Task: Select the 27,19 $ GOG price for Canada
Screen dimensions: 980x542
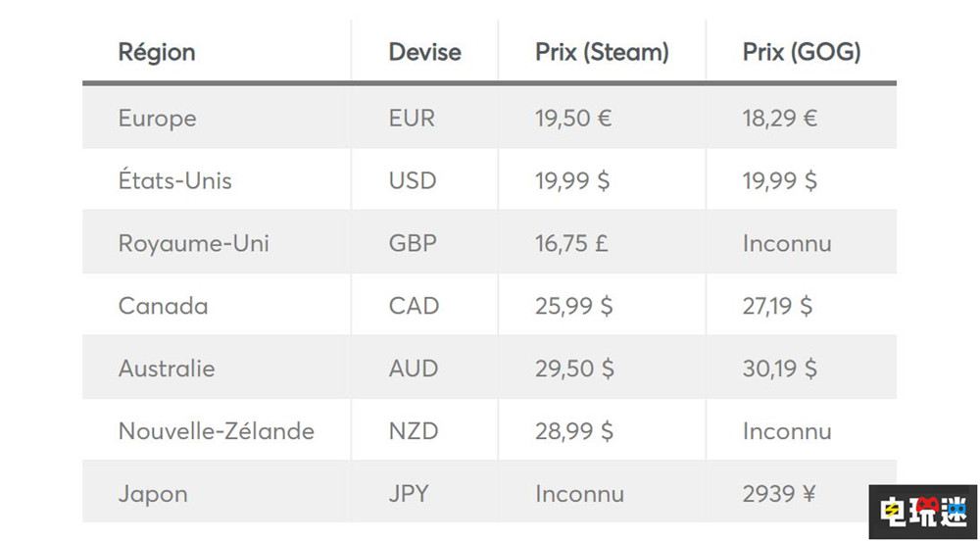Action: tap(777, 306)
